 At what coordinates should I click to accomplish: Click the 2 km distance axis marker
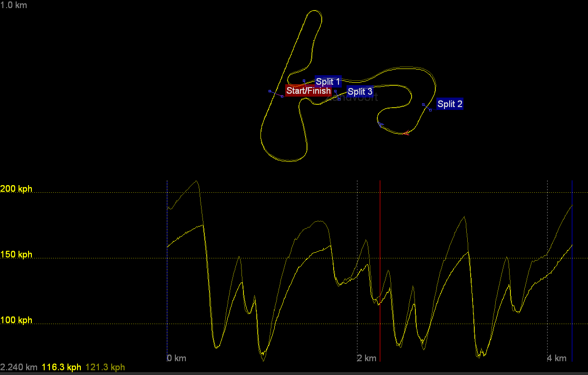[x=366, y=358]
